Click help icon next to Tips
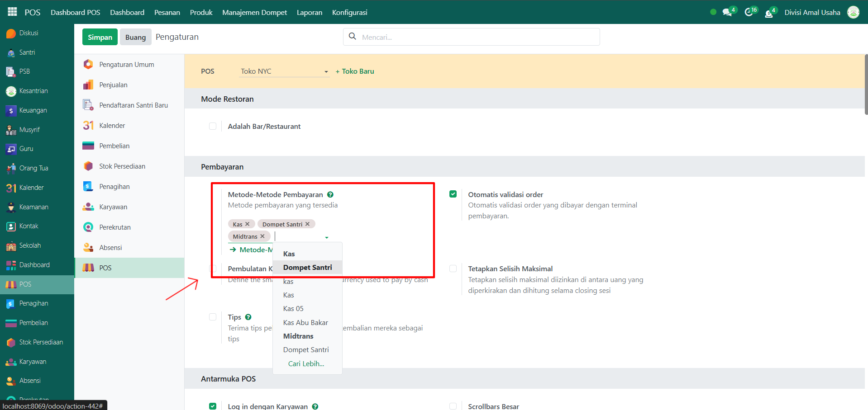The image size is (868, 410). (248, 317)
